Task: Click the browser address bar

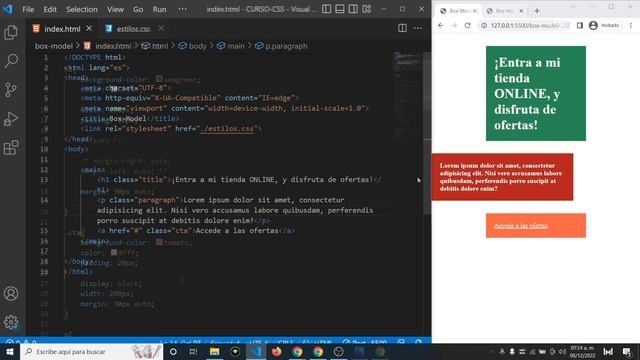Action: (524, 25)
